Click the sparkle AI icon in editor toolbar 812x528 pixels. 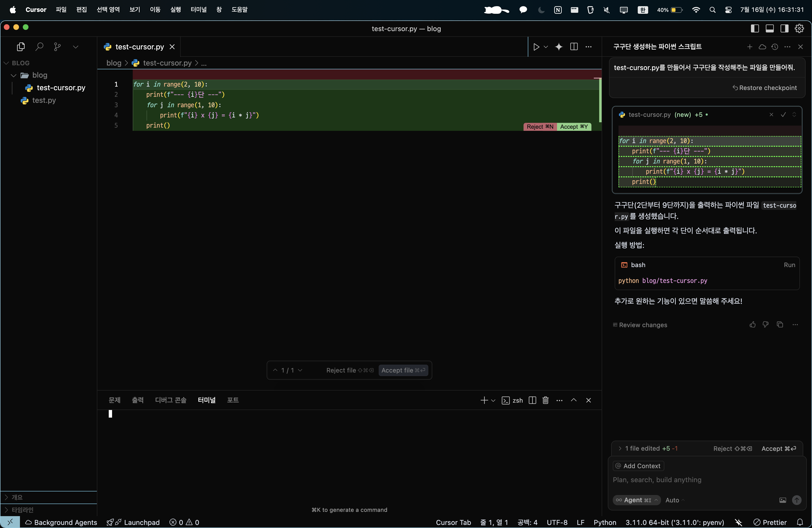point(558,47)
